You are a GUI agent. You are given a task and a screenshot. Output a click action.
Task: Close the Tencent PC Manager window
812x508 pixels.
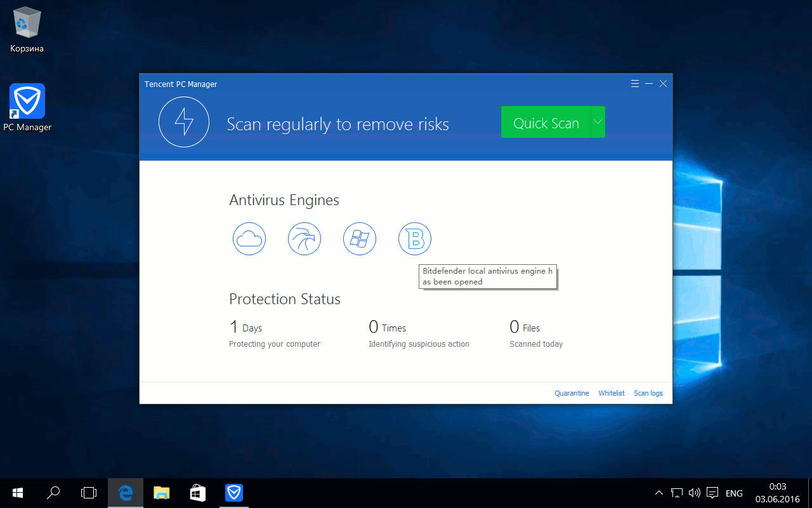point(663,84)
